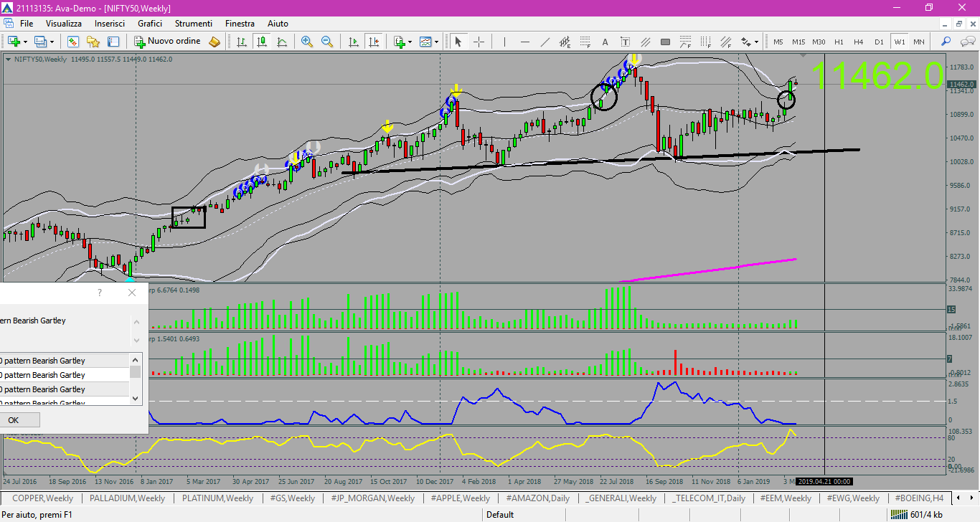980x522 pixels.
Task: Toggle chart shift
Action: [x=374, y=42]
